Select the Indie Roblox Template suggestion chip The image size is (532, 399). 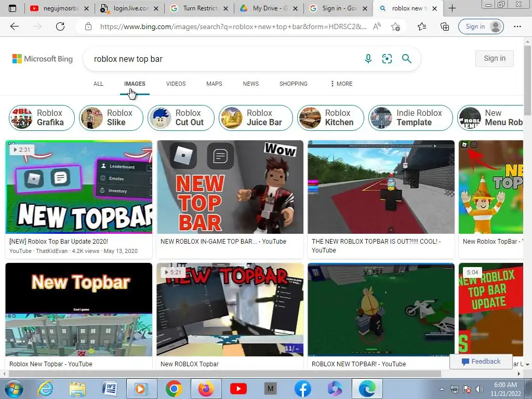click(410, 118)
